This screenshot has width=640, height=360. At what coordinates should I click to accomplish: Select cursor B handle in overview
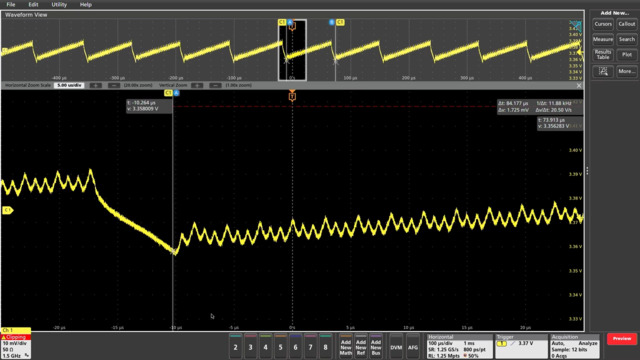click(331, 22)
